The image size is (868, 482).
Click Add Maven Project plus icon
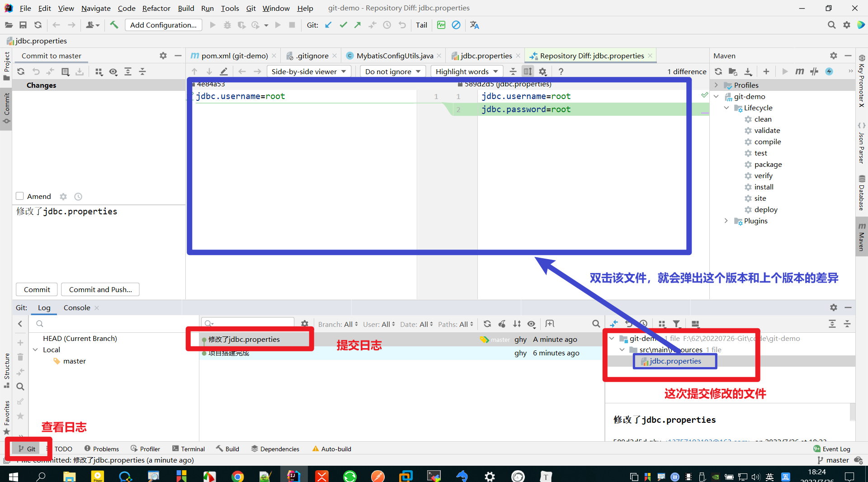coord(766,72)
